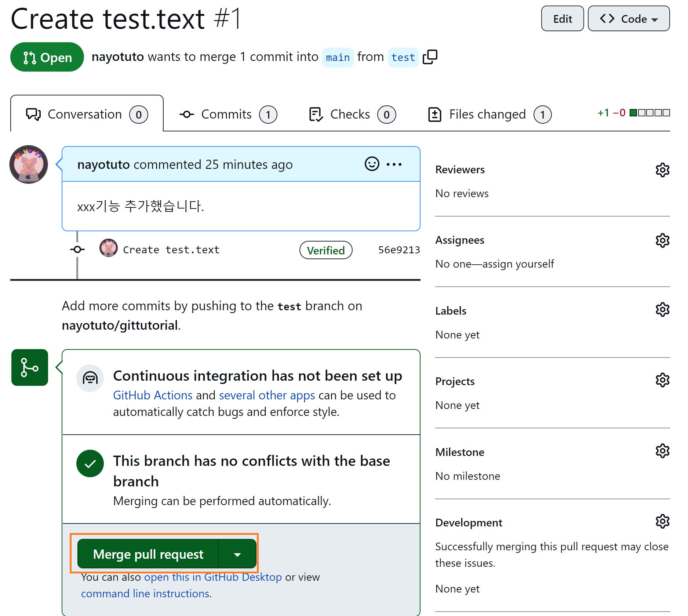
Task: Click the green merge branch icon
Action: 30,367
